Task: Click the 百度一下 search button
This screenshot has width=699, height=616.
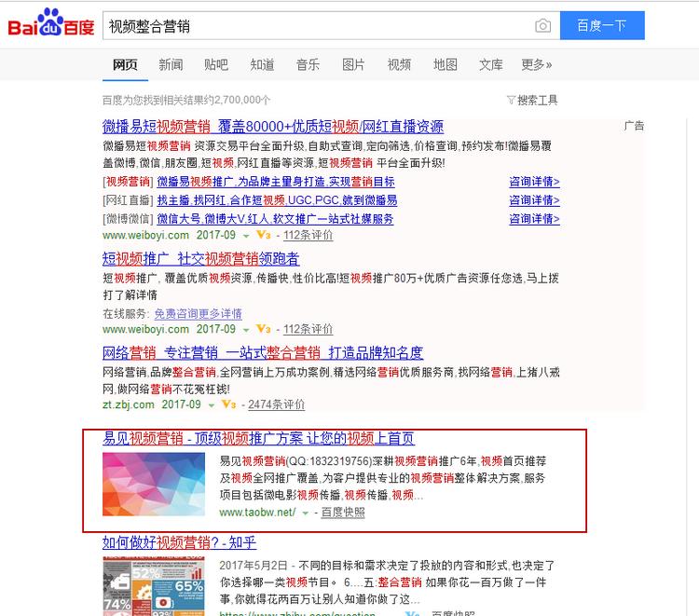Action: click(602, 25)
